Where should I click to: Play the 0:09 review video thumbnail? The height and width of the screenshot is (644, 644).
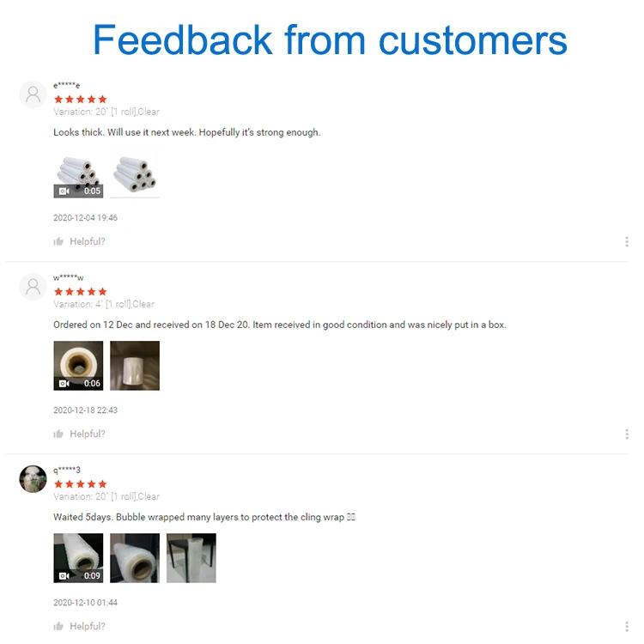(78, 558)
